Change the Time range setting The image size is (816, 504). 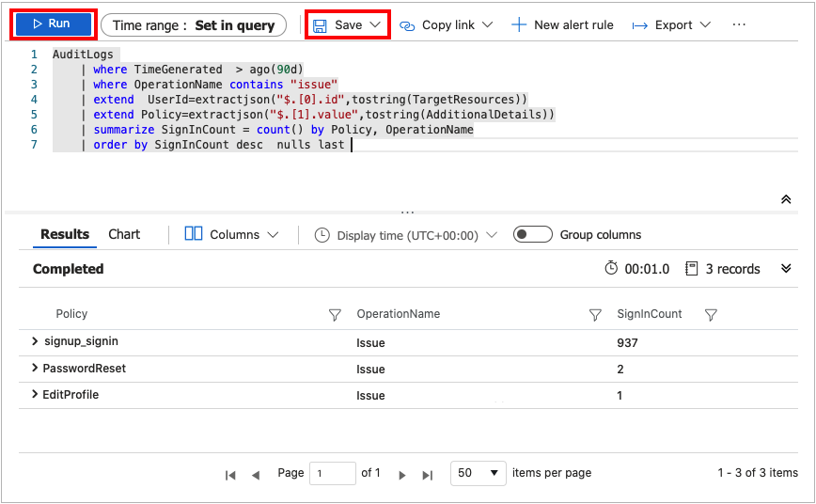[x=194, y=25]
